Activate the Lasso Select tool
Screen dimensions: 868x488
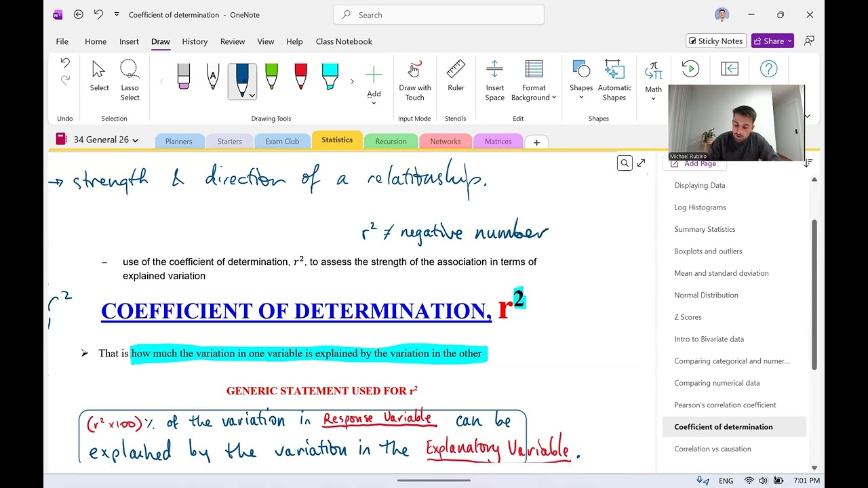pyautogui.click(x=130, y=80)
